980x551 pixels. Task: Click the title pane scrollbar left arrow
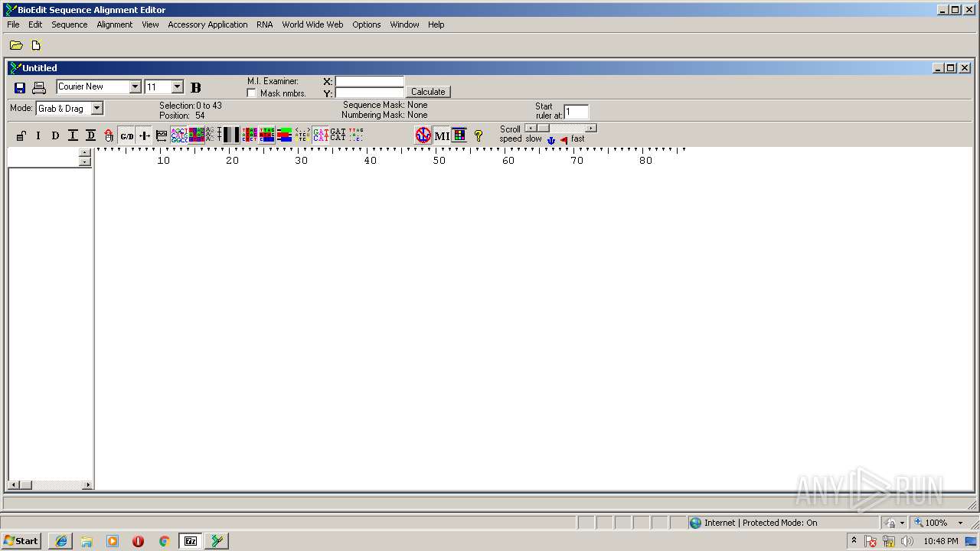(x=13, y=485)
